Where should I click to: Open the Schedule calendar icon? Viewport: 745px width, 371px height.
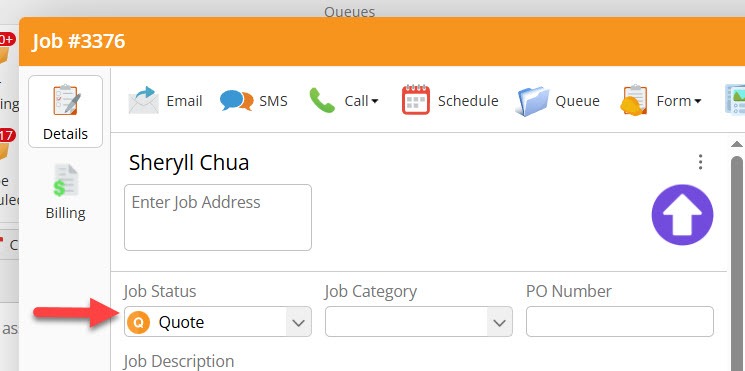416,100
